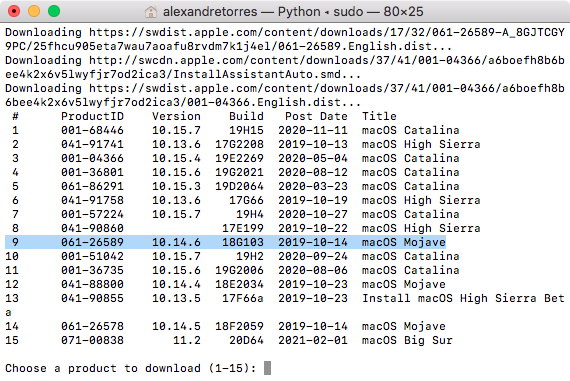Select product ID 041-91741
This screenshot has height=381, width=570.
pyautogui.click(x=92, y=144)
